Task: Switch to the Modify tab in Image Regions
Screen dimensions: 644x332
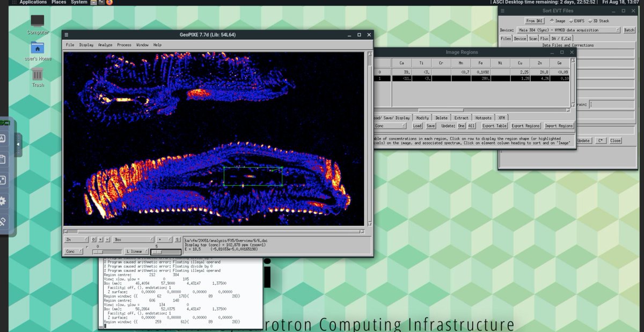Action: pyautogui.click(x=422, y=117)
